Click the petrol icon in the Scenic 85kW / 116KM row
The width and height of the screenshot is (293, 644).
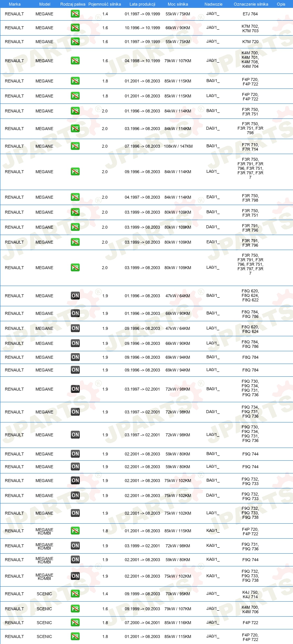[75, 623]
